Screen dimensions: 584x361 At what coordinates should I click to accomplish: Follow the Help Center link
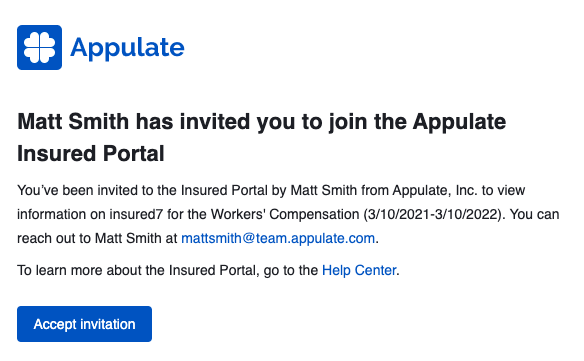click(x=359, y=270)
